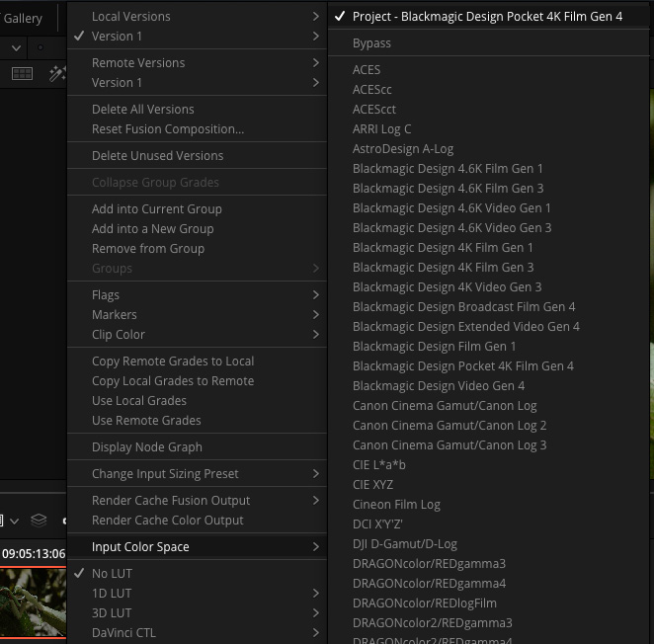The width and height of the screenshot is (654, 644).
Task: Select ACEScc color space
Action: tap(488, 90)
